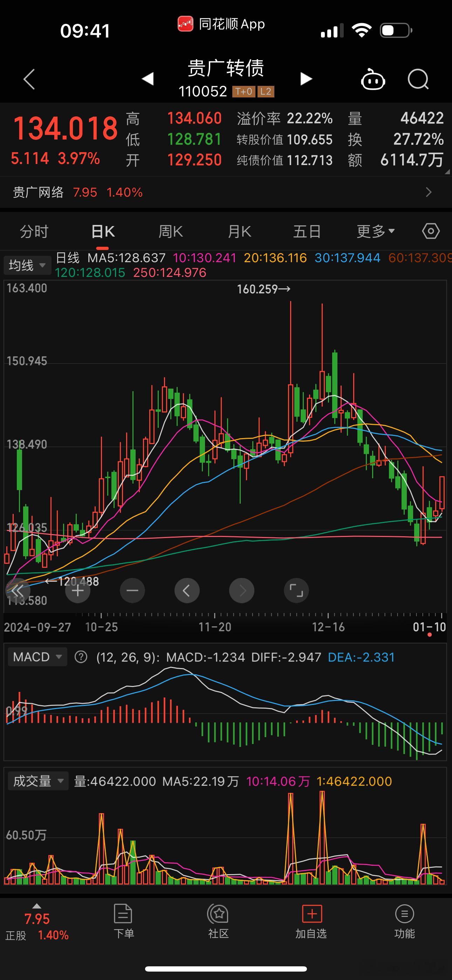The image size is (452, 980).
Task: Open the 功能 functions menu
Action: tap(404, 921)
